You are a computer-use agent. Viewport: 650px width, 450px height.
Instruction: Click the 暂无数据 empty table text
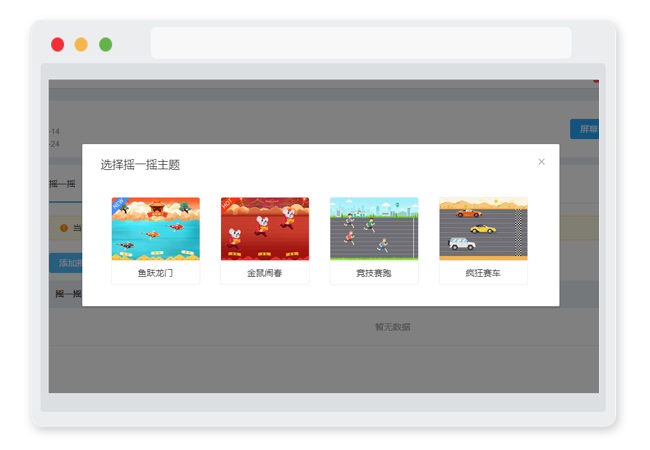coord(393,327)
